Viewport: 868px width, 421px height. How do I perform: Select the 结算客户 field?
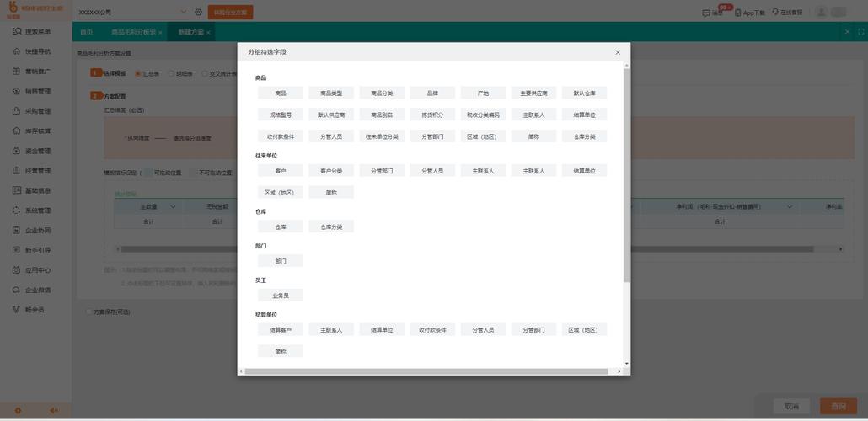pyautogui.click(x=281, y=329)
